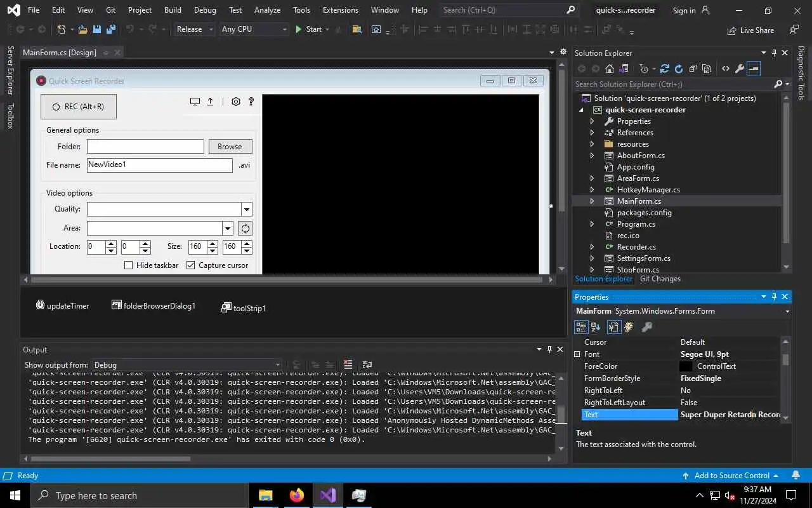Click the upload arrow icon in form toolstrip
The image size is (812, 508).
[210, 102]
